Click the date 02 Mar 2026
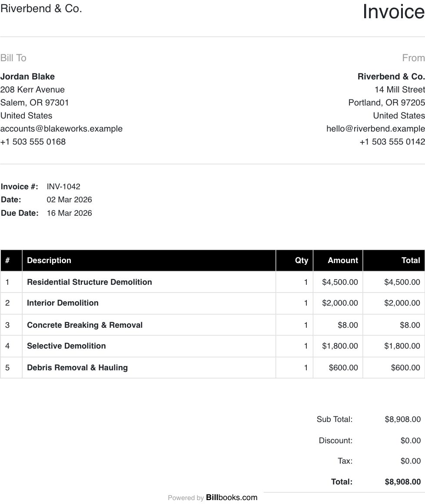The image size is (425, 504). (69, 200)
